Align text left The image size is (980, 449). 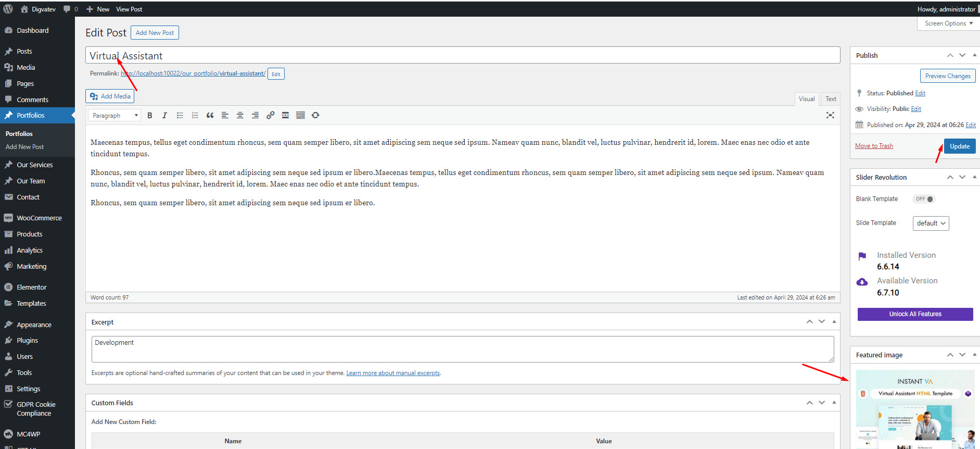225,115
